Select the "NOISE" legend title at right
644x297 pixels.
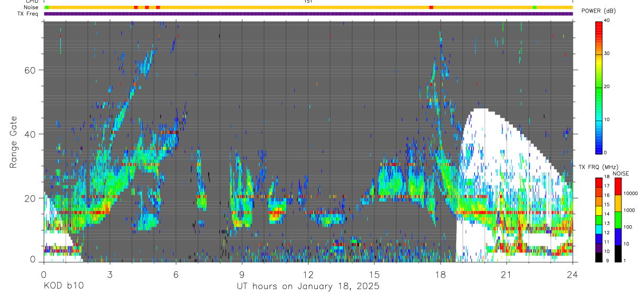(621, 173)
